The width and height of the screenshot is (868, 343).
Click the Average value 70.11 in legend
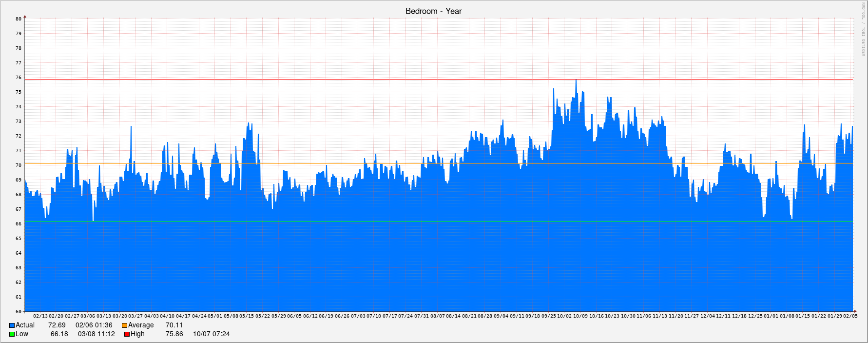tap(174, 325)
